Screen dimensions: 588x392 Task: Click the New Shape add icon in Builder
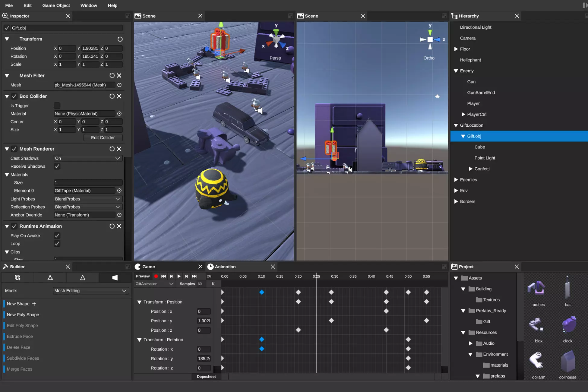[34, 304]
